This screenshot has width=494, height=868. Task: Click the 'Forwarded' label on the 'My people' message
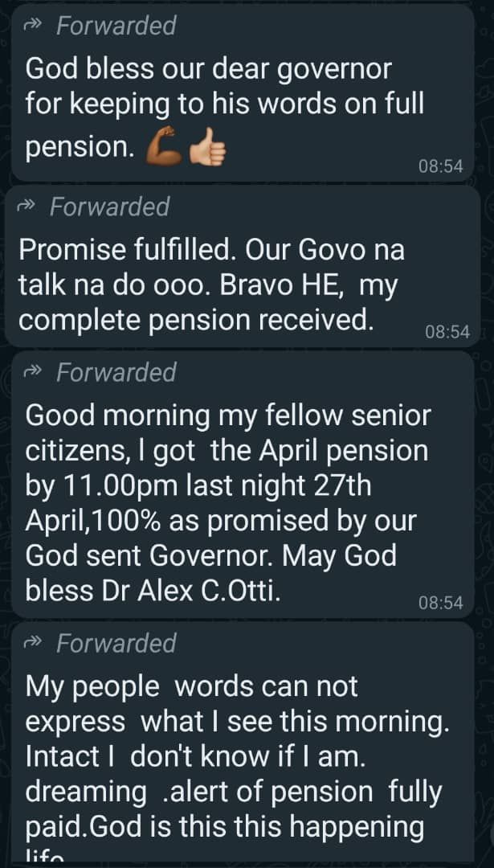(116, 643)
